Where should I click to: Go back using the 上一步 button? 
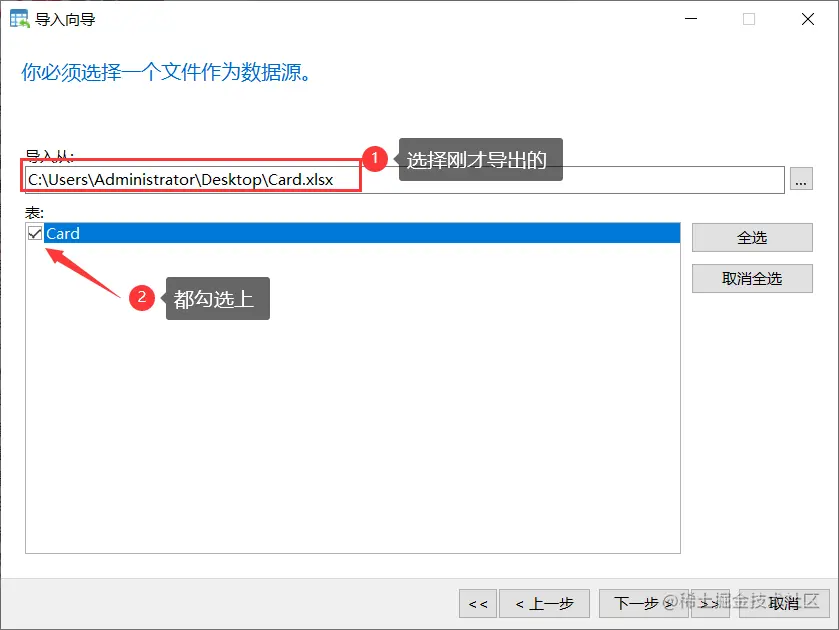pos(545,603)
